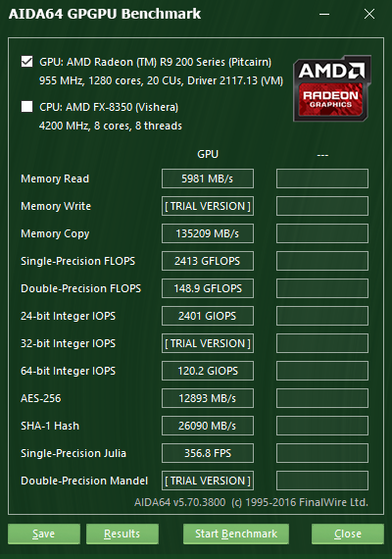Click the Save button
This screenshot has height=559, width=392.
(44, 534)
